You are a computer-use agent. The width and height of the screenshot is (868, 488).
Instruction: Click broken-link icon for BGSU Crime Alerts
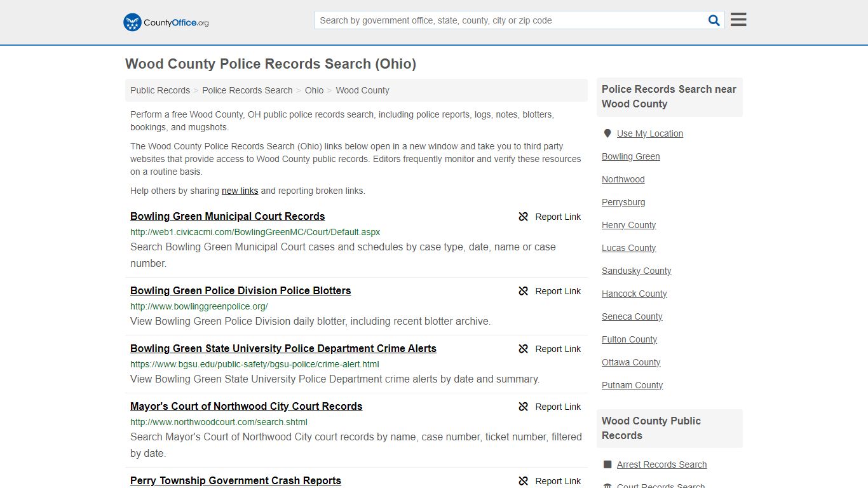pyautogui.click(x=523, y=349)
